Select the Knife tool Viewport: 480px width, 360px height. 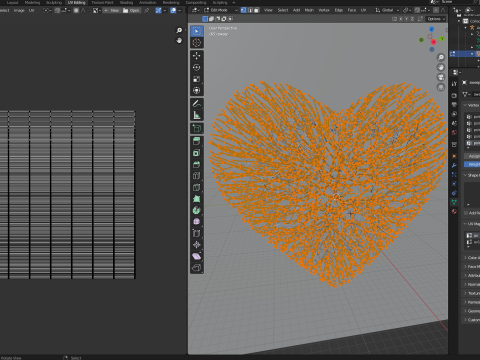click(x=197, y=187)
